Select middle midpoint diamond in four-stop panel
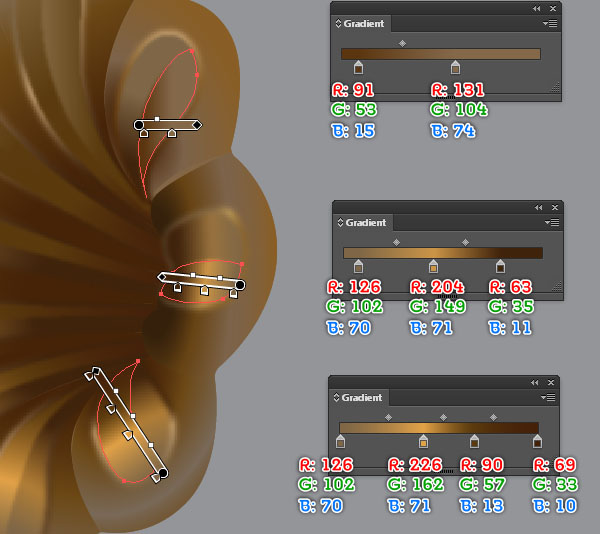600x534 pixels. 443,417
